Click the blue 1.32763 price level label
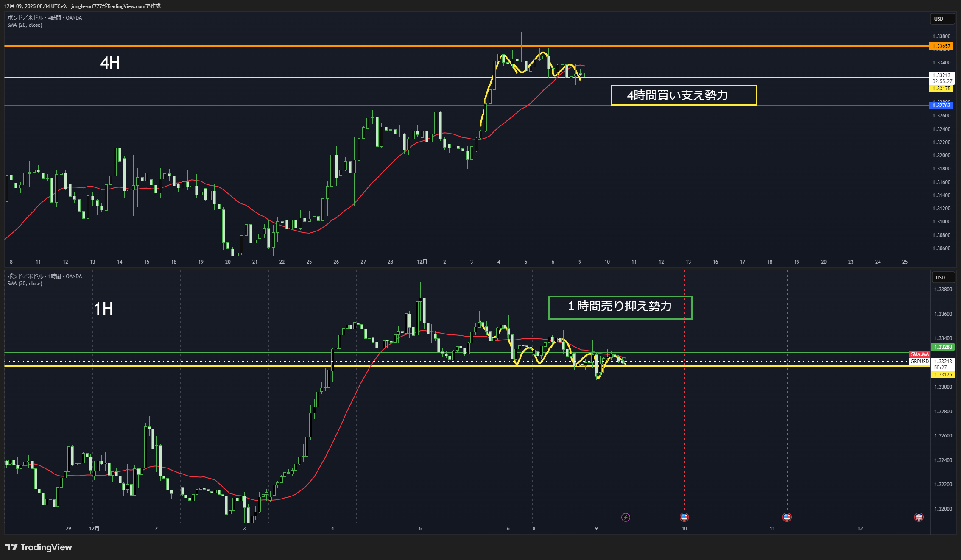This screenshot has height=560, width=961. pos(941,106)
